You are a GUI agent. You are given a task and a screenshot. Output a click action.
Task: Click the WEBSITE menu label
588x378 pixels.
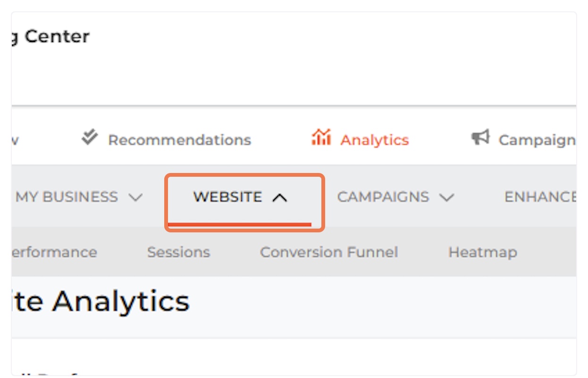(x=227, y=197)
